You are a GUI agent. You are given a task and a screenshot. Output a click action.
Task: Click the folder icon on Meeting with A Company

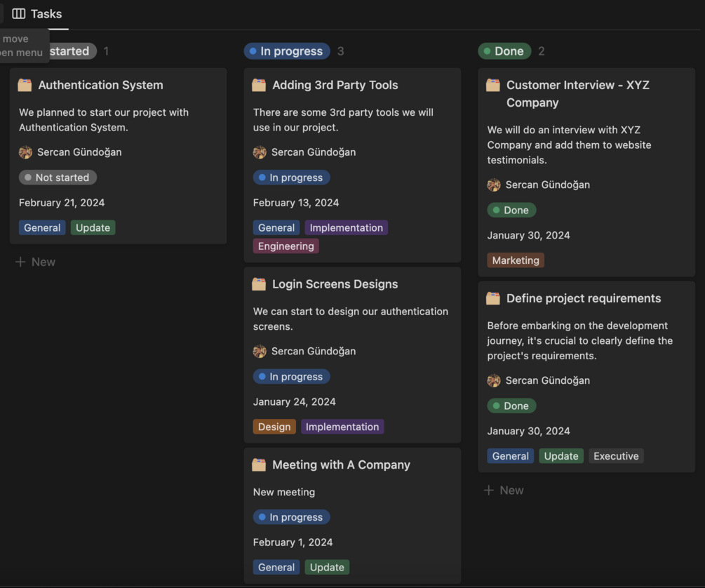259,465
